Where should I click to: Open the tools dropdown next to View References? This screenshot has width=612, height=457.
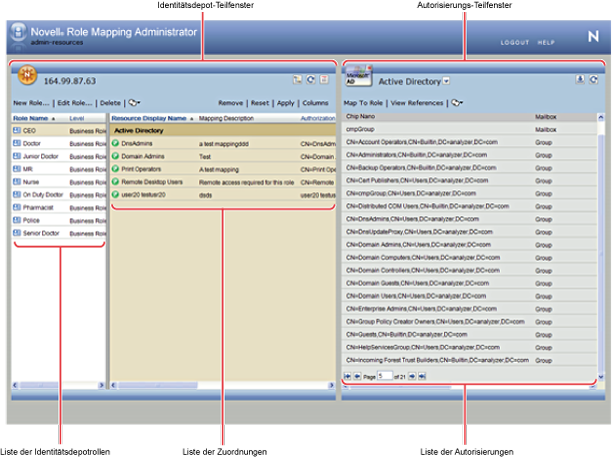[x=457, y=103]
